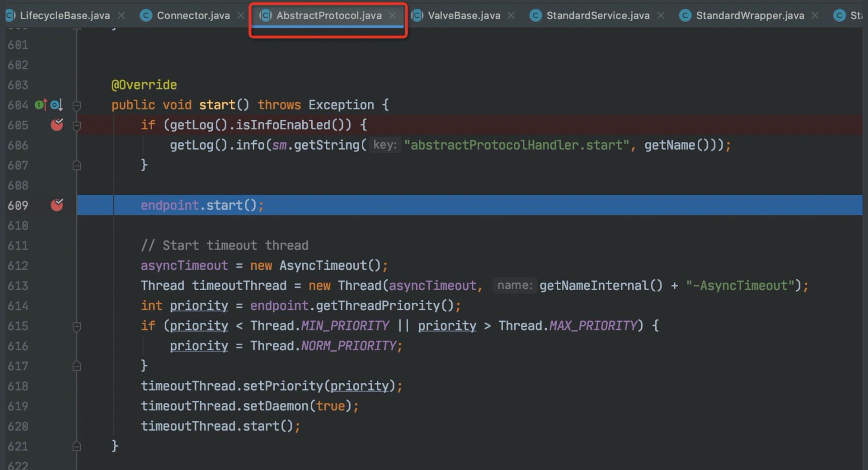
Task: Click the Start timeout thread comment
Action: tap(225, 246)
